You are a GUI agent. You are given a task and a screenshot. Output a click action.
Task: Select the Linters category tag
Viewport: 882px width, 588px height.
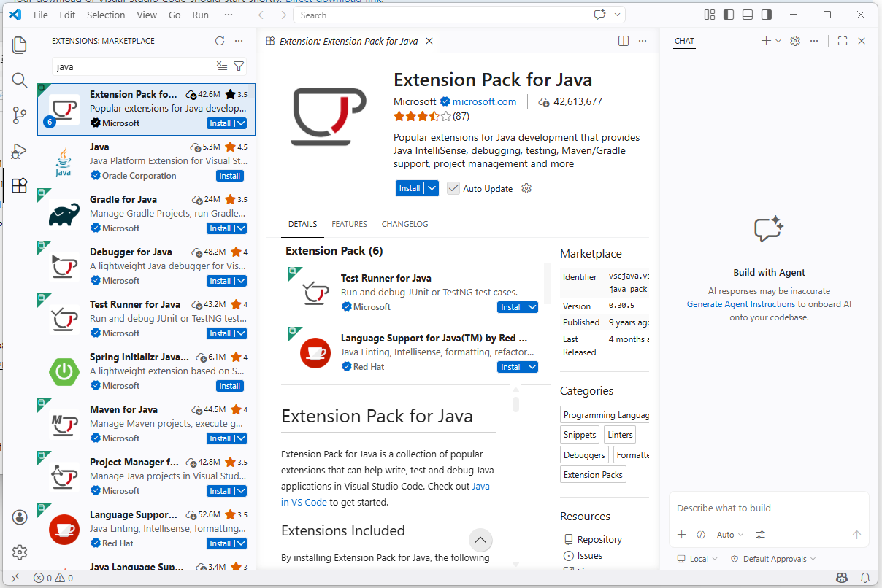coord(620,434)
